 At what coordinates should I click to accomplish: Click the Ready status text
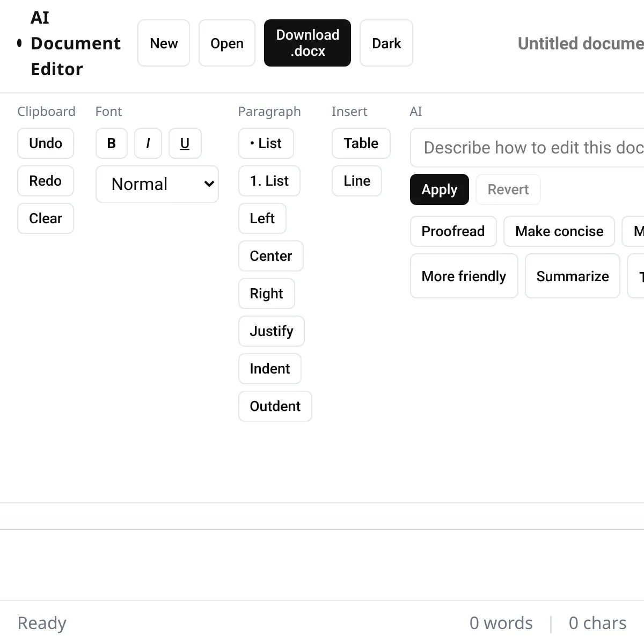pos(42,623)
